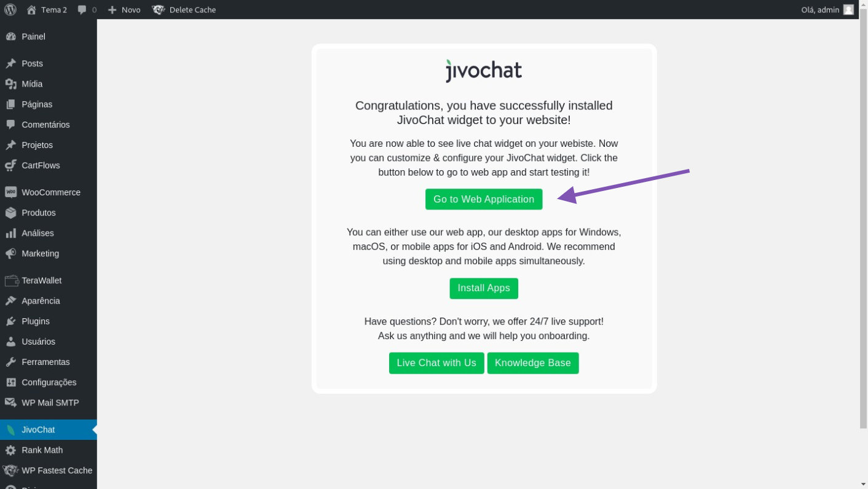Click the Produtos box icon
868x489 pixels.
10,213
